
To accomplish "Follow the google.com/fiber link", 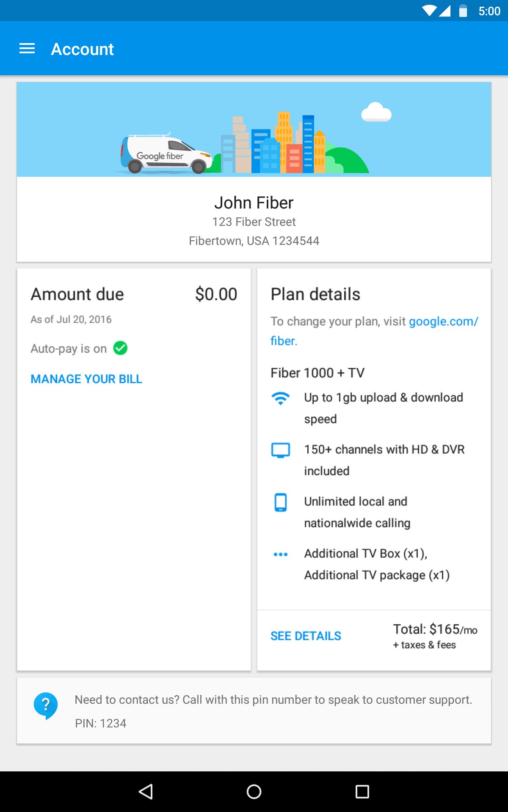I will pos(443,321).
